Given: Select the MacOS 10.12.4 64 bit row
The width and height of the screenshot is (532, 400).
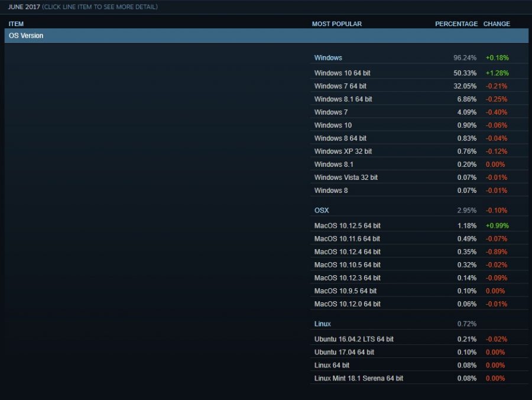Looking at the screenshot, I should [419, 251].
